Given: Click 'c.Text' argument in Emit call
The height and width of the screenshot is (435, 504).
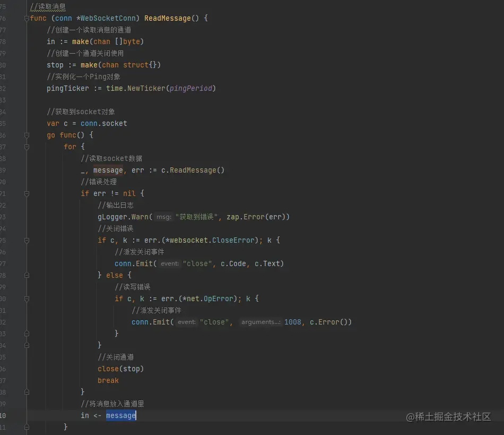Looking at the screenshot, I should click(x=267, y=264).
